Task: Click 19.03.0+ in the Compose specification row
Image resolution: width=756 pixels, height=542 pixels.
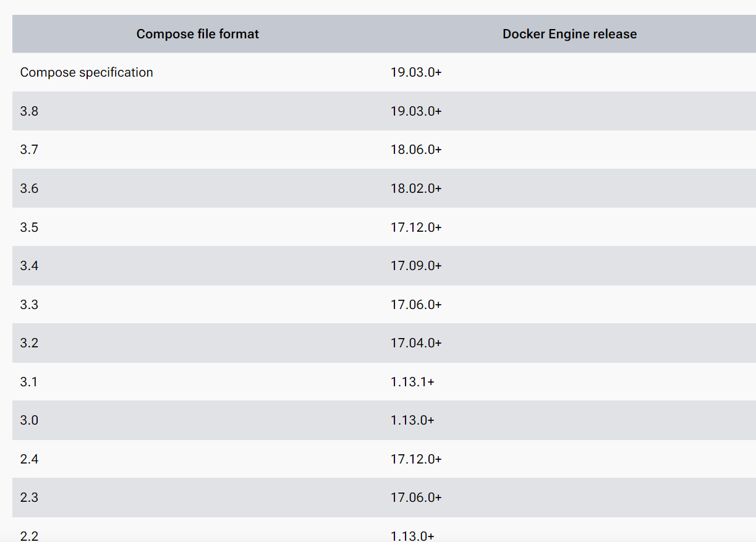Action: point(416,72)
